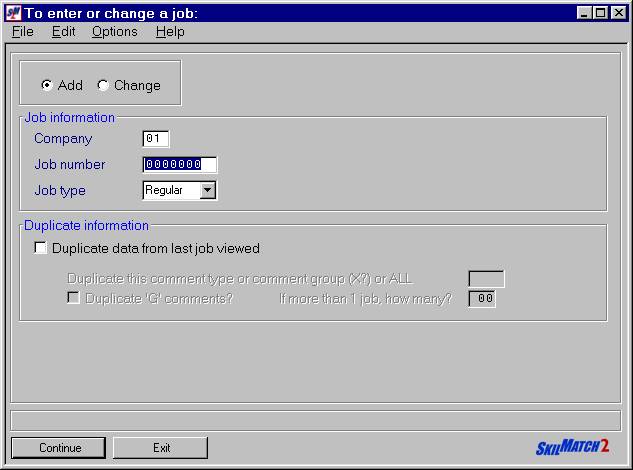Open the File menu
The height and width of the screenshot is (470, 633).
[x=23, y=31]
